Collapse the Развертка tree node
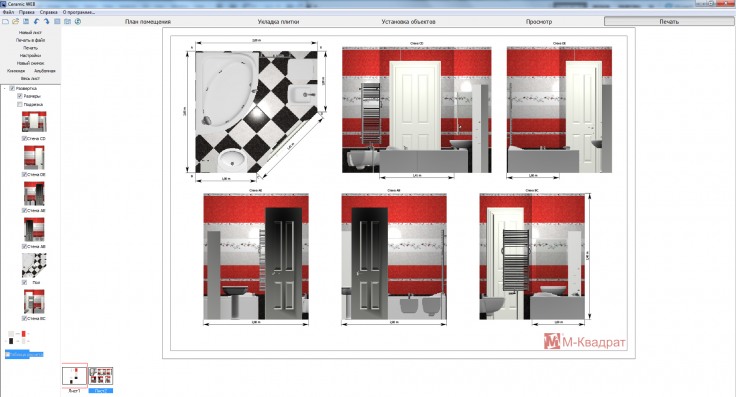Viewport: 736px width, 397px height. (5, 88)
